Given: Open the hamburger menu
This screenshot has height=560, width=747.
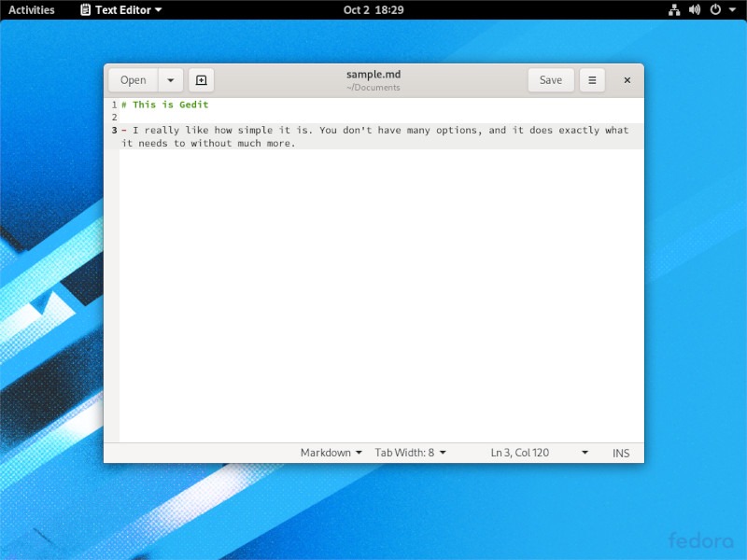Looking at the screenshot, I should tap(592, 80).
